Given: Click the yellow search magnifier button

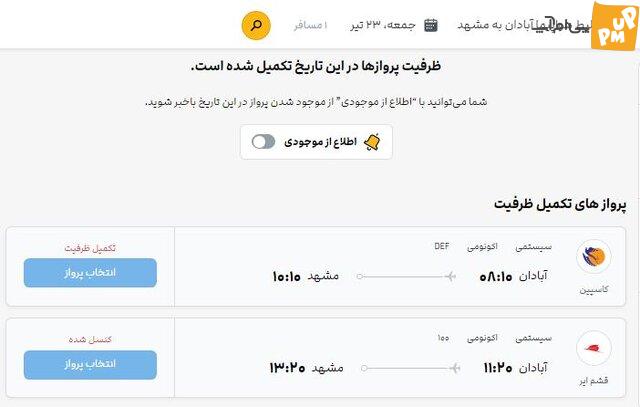Looking at the screenshot, I should pos(256,25).
